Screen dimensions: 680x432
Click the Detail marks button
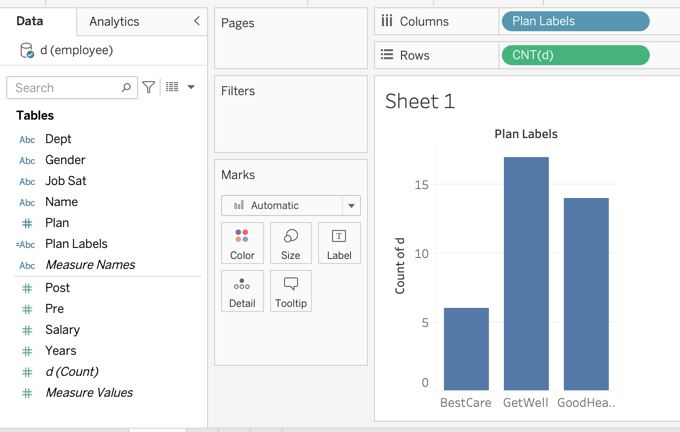tap(242, 291)
